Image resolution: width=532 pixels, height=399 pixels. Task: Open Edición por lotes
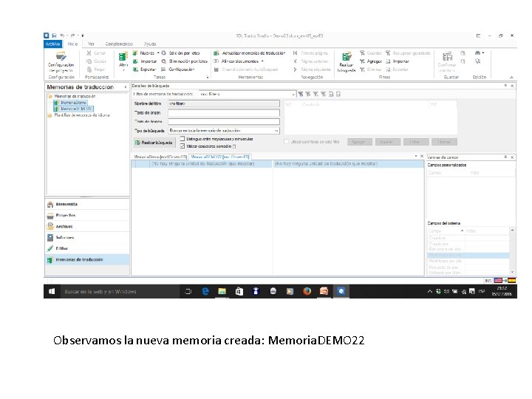[180, 53]
